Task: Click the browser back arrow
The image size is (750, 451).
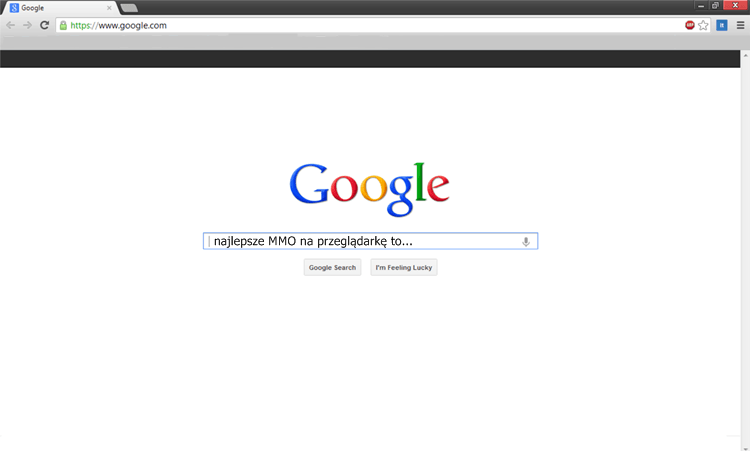Action: click(x=11, y=25)
